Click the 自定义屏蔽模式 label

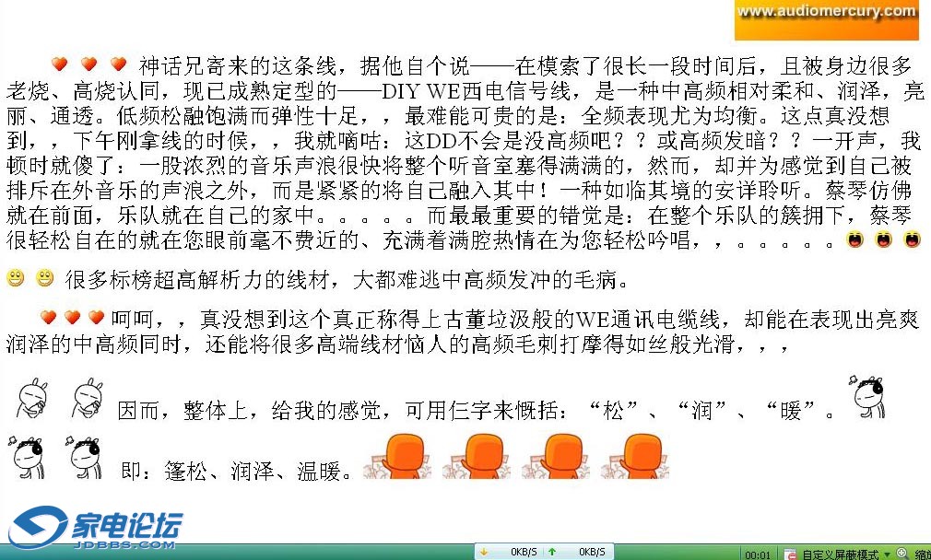(840, 554)
